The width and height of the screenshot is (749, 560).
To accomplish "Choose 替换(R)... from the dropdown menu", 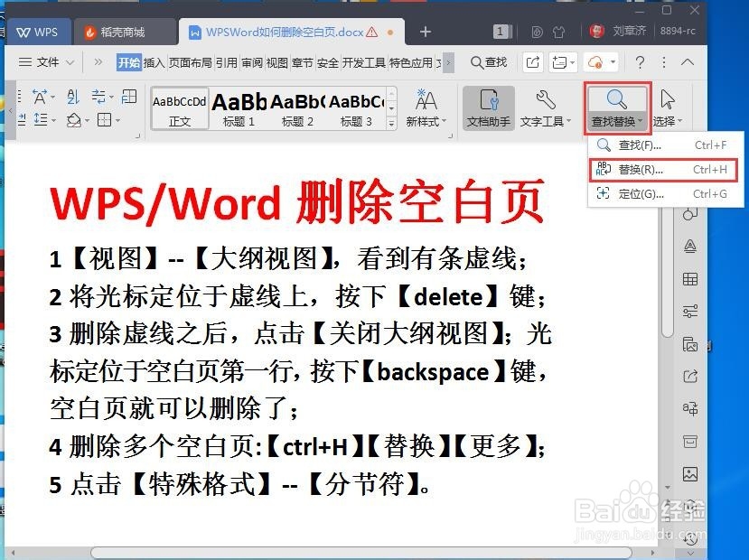I will coord(664,170).
